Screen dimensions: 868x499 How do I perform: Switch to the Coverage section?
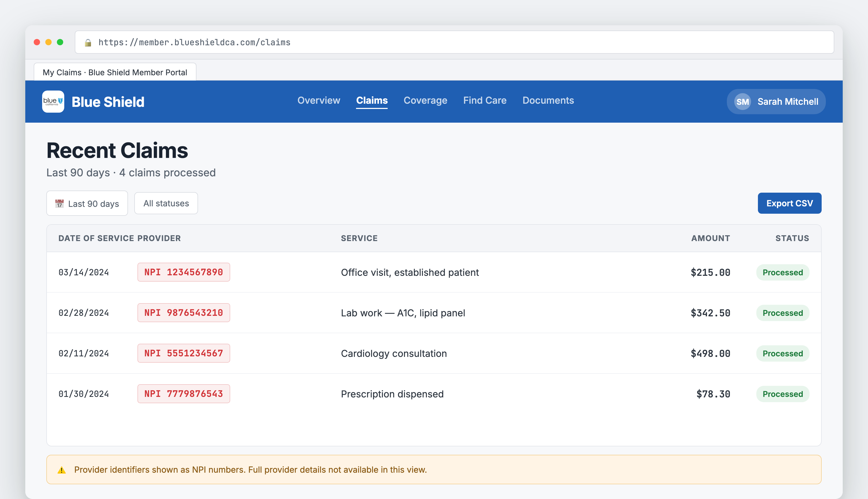coord(425,101)
